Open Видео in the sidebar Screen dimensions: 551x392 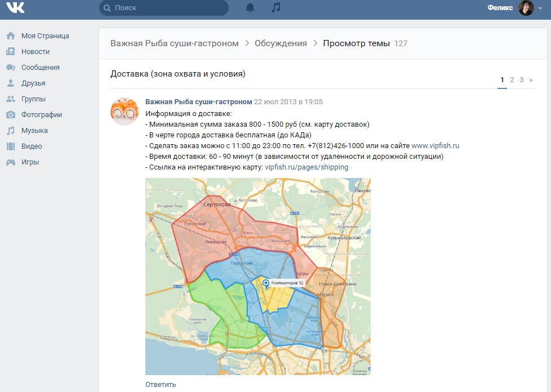32,146
